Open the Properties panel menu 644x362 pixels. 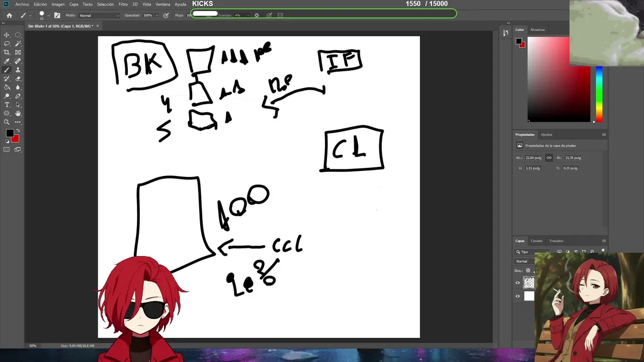[x=604, y=135]
